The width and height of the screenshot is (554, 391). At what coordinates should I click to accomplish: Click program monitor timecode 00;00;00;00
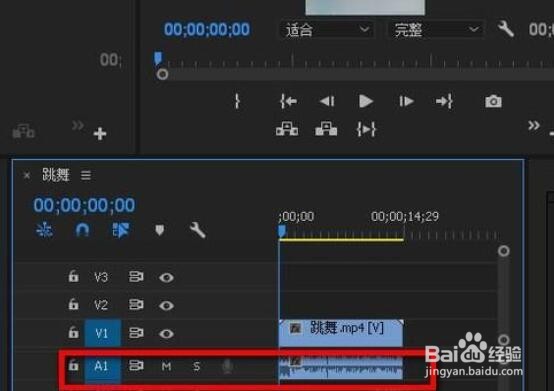pos(207,29)
